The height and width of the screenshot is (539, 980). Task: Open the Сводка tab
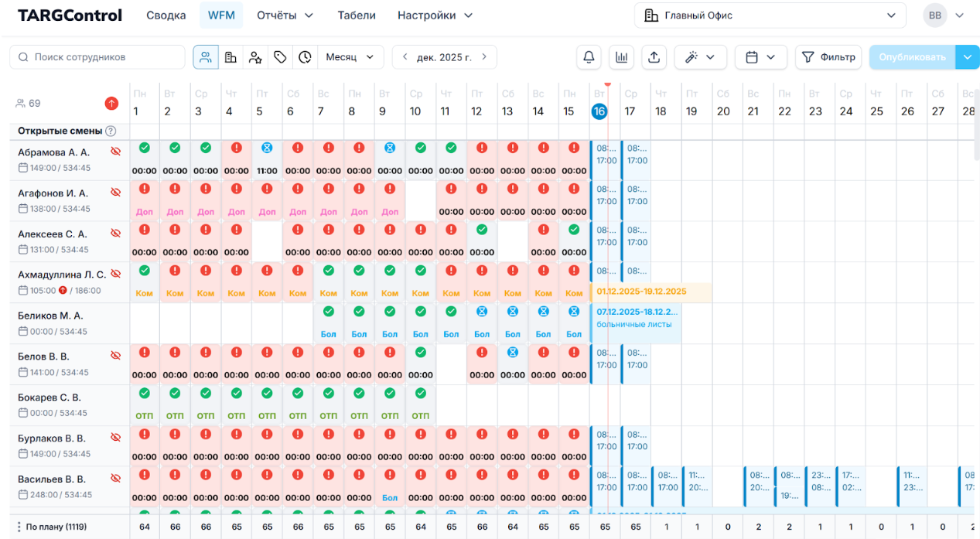pyautogui.click(x=166, y=15)
